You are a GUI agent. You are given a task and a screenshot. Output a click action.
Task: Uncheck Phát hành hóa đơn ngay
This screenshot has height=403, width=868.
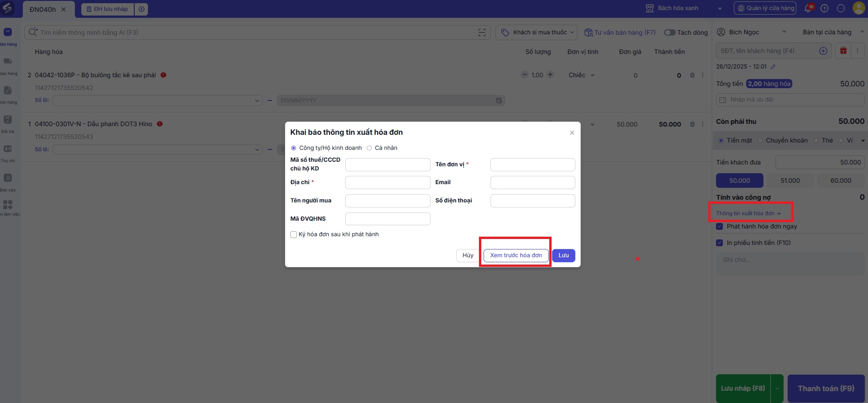(x=720, y=227)
